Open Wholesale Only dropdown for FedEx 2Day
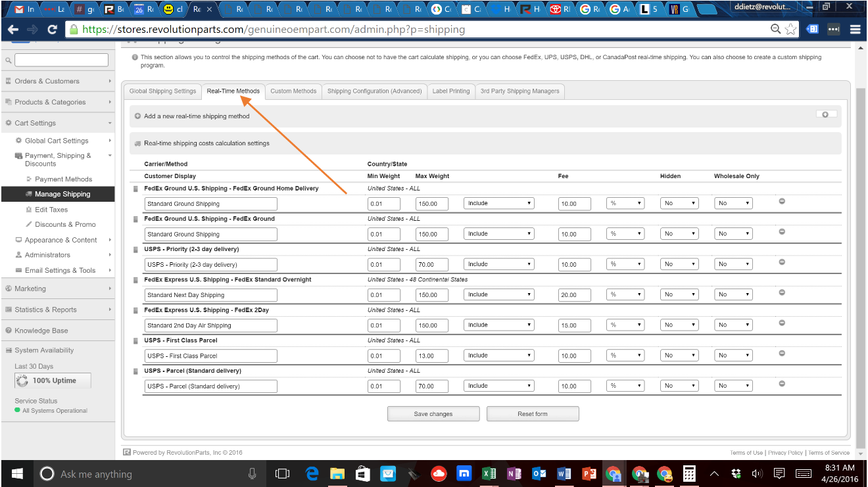Screen dimensions: 868x487 click(x=733, y=325)
